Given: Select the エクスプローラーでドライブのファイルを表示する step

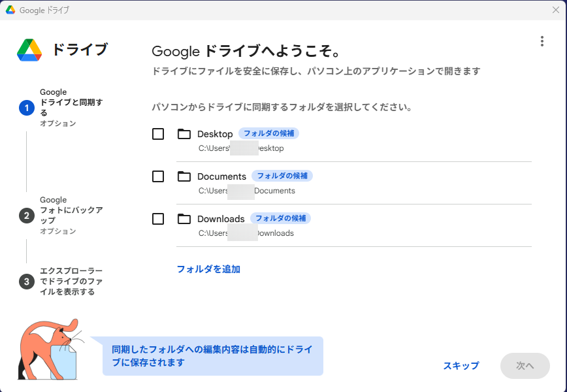Looking at the screenshot, I should coord(71,282).
